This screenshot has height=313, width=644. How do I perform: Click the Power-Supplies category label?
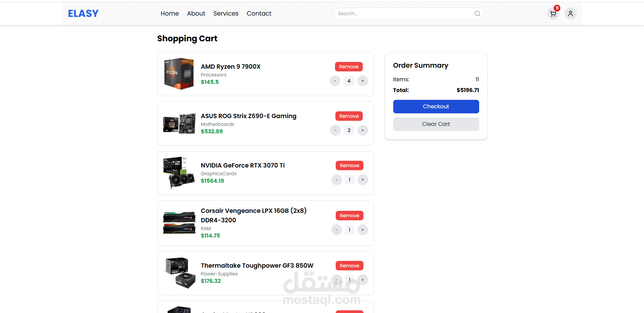[x=219, y=274]
